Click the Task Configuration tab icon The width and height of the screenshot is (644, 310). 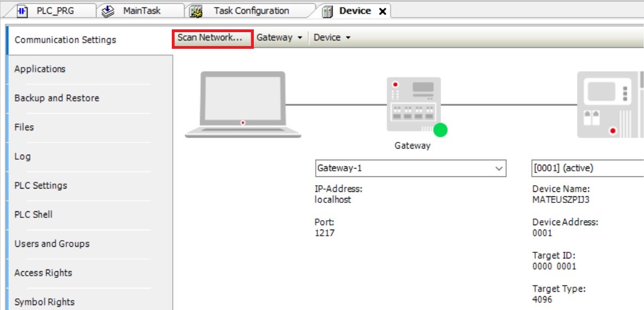click(x=195, y=11)
